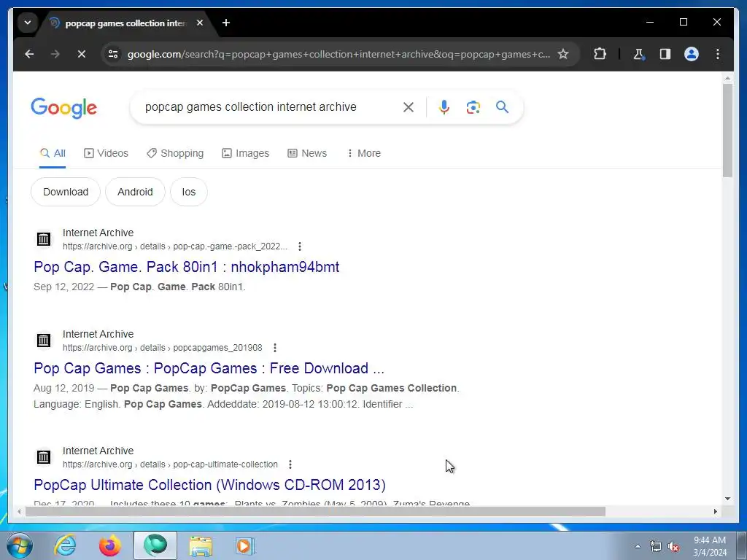This screenshot has height=560, width=747.
Task: Click archive.org pop-cap-ultimate-collection URL text
Action: click(x=170, y=464)
